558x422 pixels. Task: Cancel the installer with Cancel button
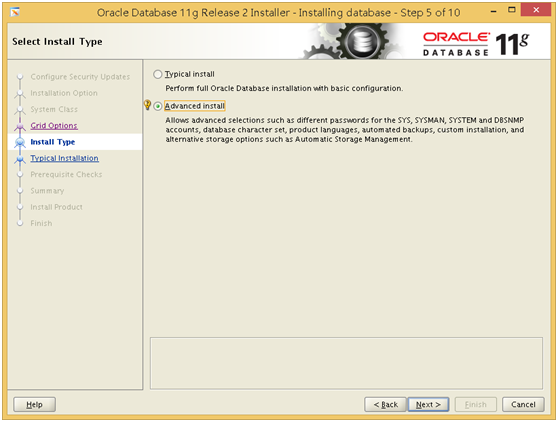[x=523, y=405]
